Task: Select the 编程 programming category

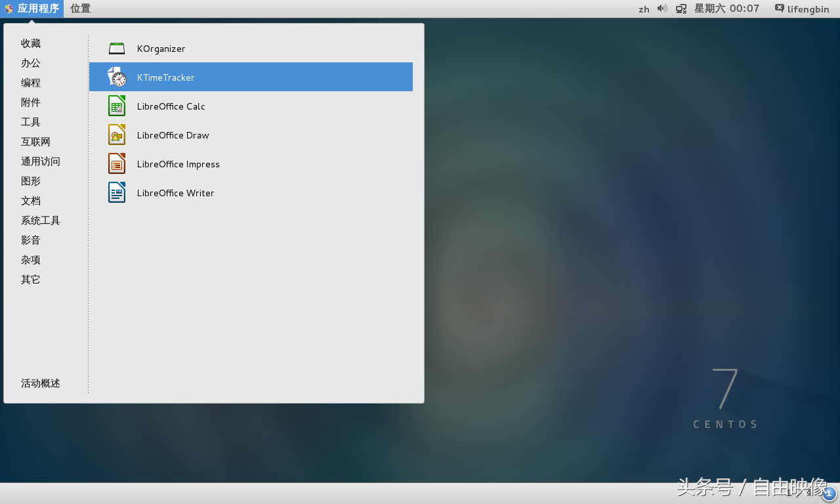Action: pos(31,83)
